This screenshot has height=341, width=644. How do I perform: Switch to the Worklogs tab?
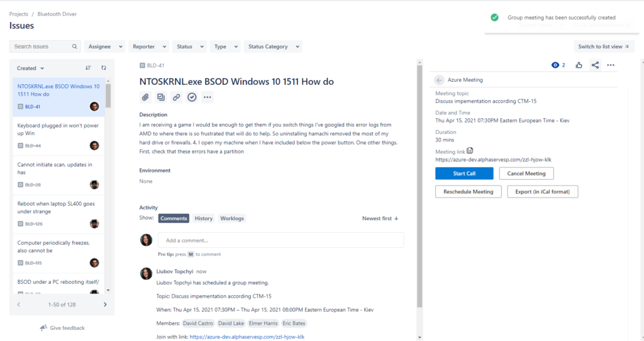pos(232,218)
